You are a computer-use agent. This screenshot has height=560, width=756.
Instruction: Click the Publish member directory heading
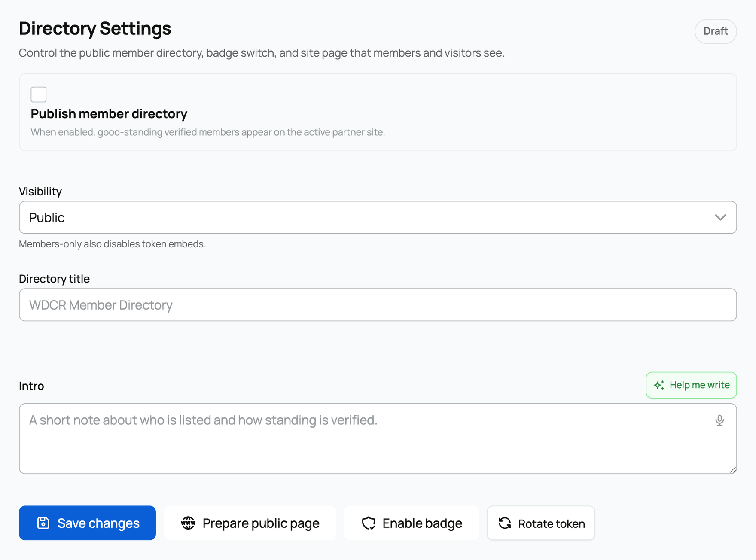[x=109, y=114]
